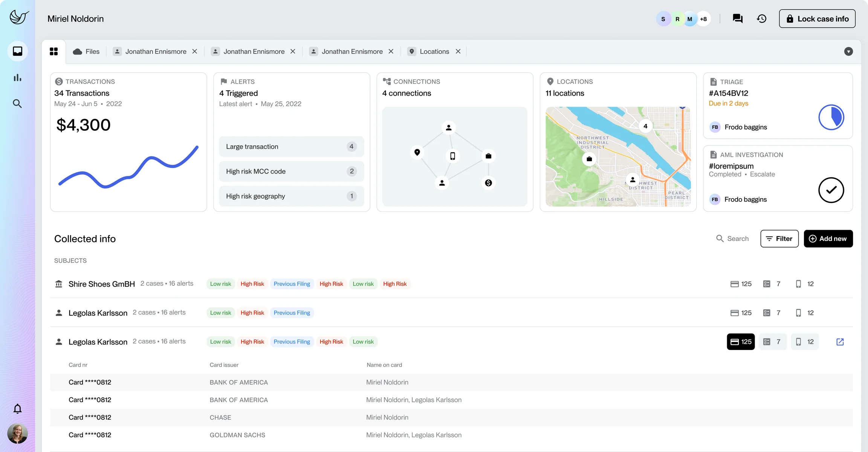Switch to the Files tab

(86, 52)
